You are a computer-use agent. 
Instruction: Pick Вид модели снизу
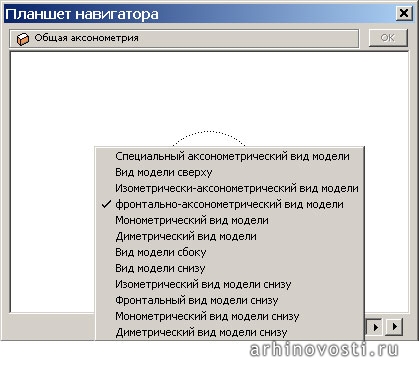pos(229,268)
